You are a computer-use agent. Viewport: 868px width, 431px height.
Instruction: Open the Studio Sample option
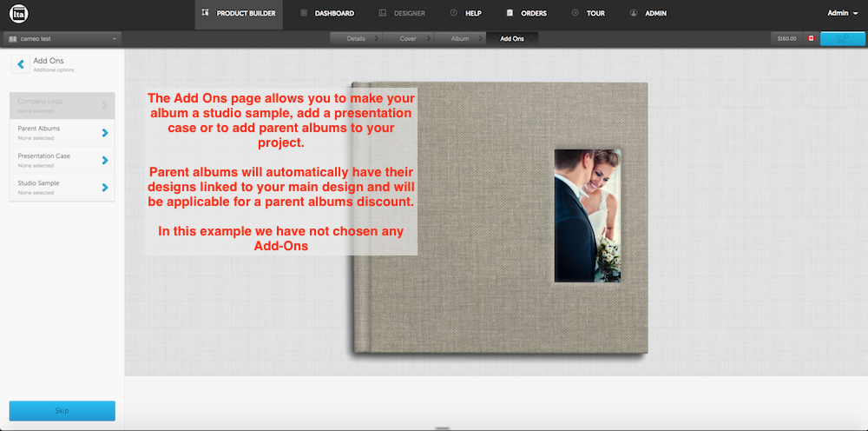click(x=62, y=187)
